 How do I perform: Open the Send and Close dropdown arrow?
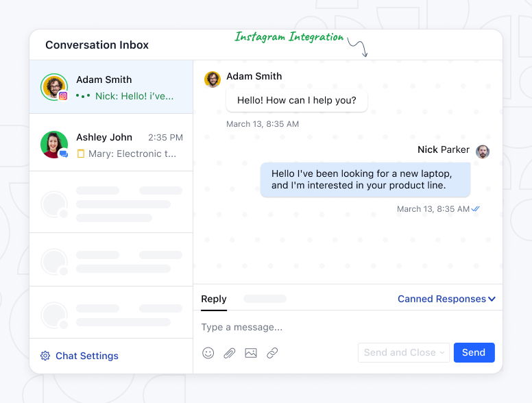coord(442,353)
